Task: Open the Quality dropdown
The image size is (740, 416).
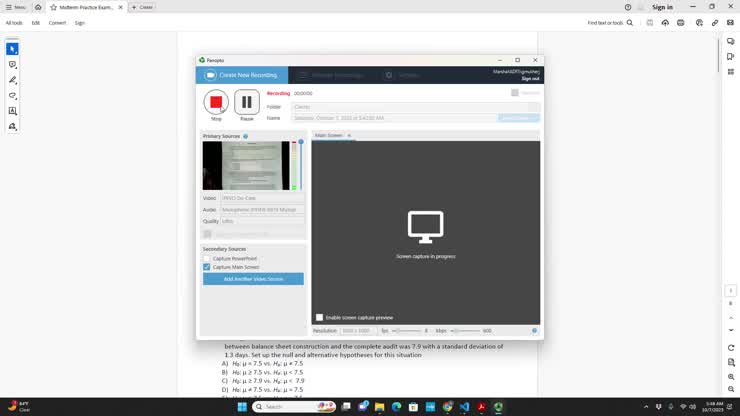Action: tap(262, 221)
